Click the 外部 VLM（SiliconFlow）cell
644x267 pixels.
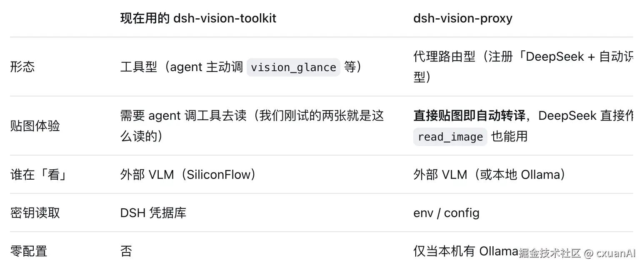click(x=188, y=174)
